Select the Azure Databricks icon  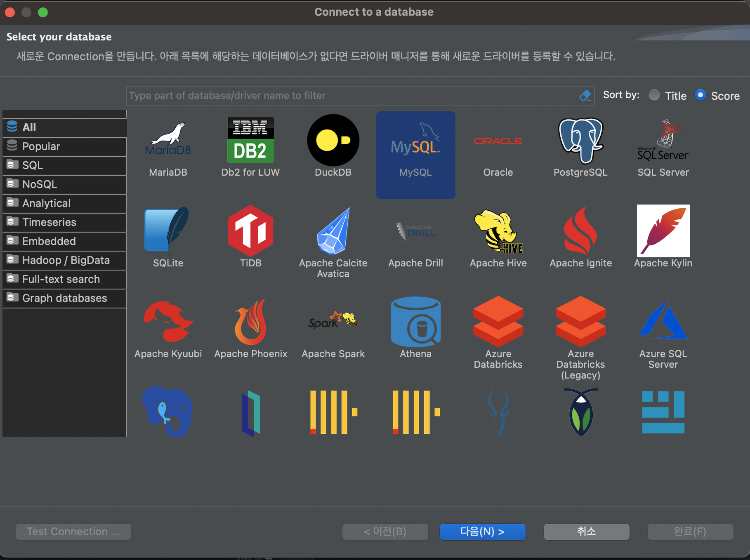pyautogui.click(x=498, y=322)
